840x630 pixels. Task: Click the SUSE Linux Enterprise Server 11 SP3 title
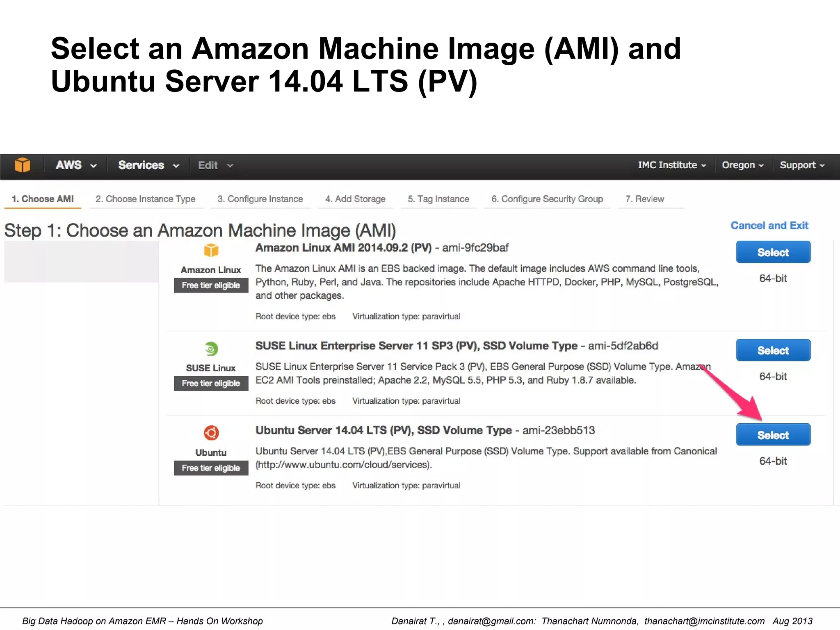tap(416, 346)
